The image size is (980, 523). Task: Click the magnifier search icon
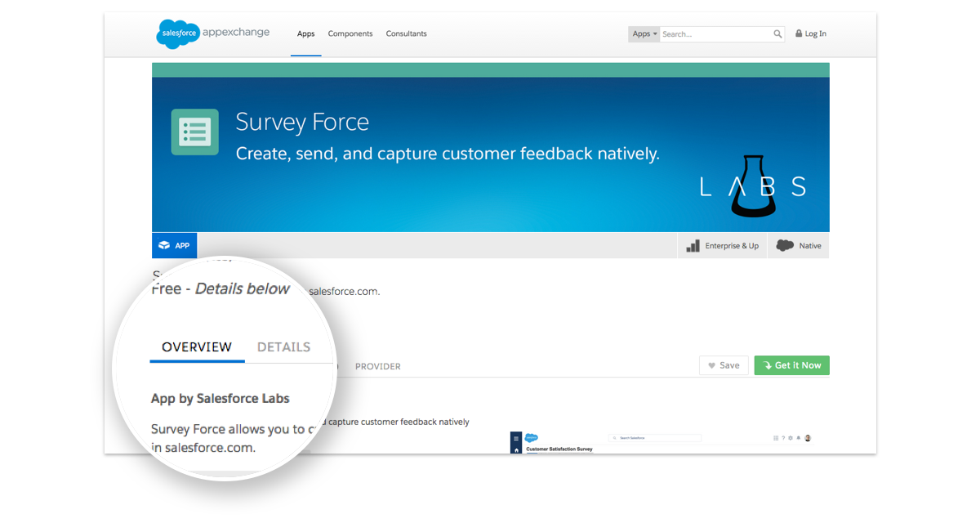pos(778,34)
